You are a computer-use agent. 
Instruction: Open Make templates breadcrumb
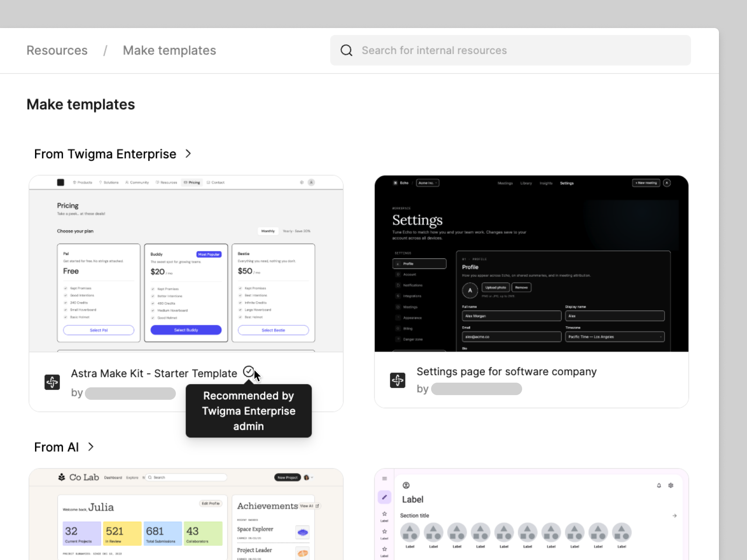[x=169, y=50]
